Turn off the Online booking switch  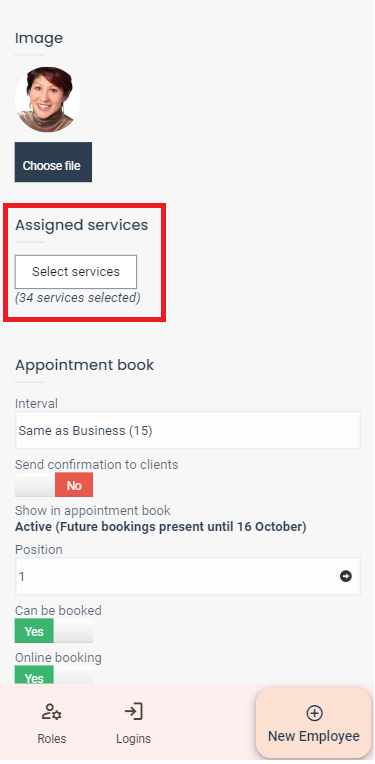pyautogui.click(x=54, y=675)
